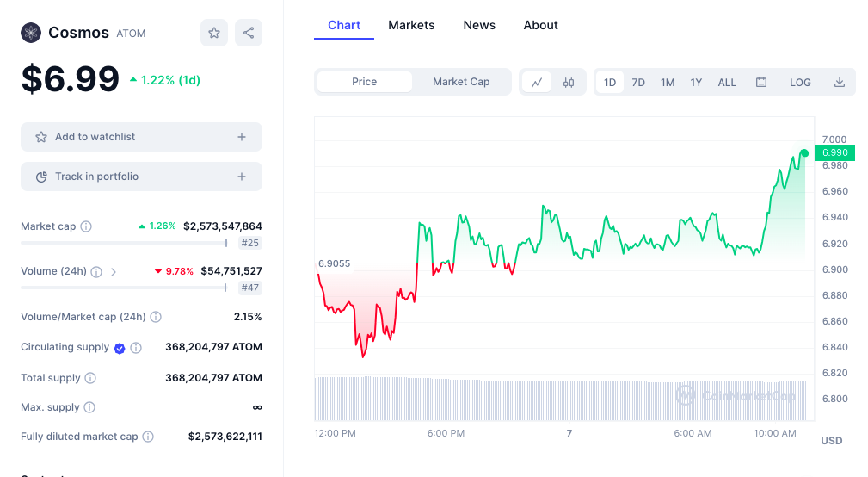Click the Cosmos ATOM logo icon

[31, 33]
